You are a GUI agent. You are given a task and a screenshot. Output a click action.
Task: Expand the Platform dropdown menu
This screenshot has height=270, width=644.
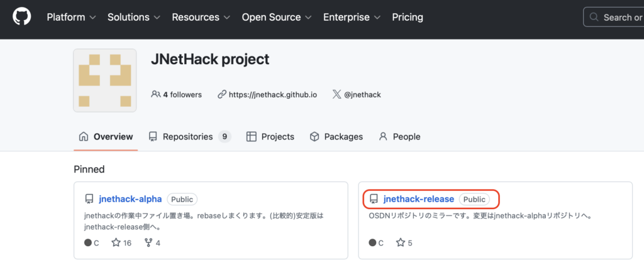(x=71, y=17)
